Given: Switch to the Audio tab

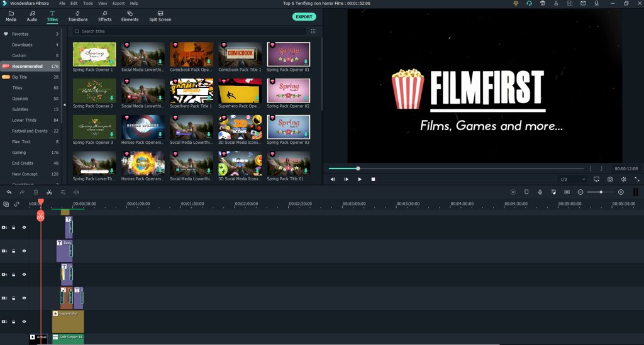Looking at the screenshot, I should pos(31,16).
